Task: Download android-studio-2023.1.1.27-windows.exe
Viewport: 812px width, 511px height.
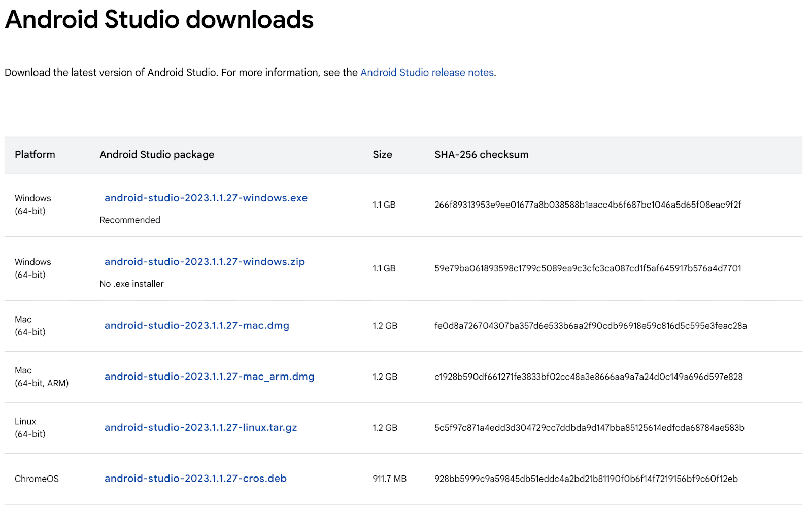Action: coord(206,198)
